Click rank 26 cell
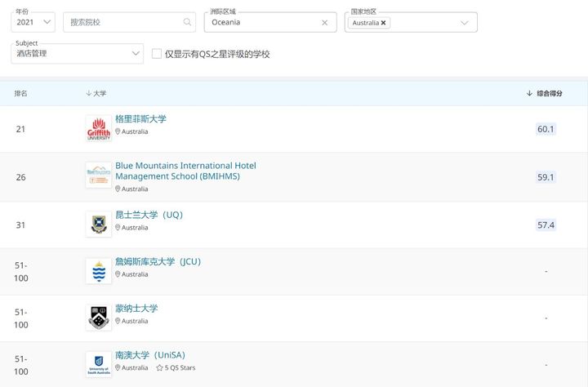 tap(21, 177)
